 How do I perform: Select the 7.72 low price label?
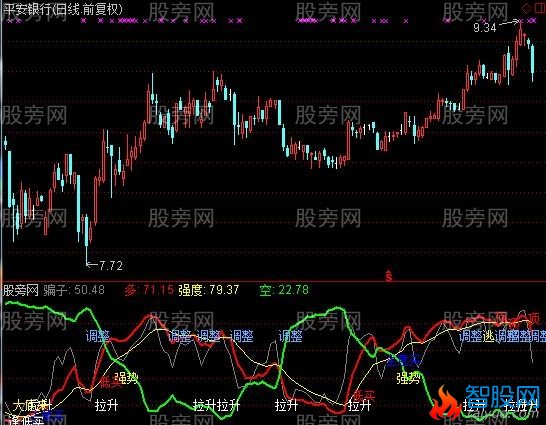[x=111, y=266]
